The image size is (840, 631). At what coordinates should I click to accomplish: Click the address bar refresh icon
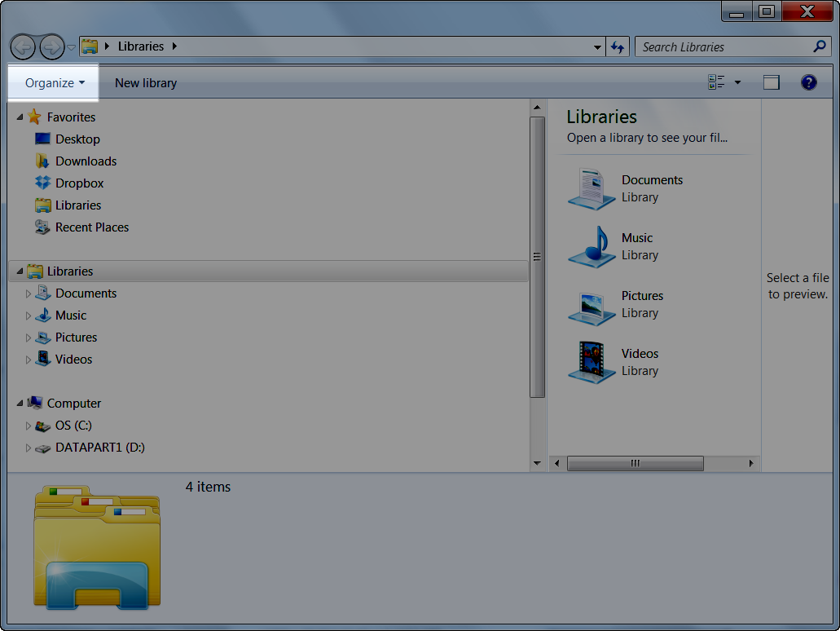click(618, 46)
